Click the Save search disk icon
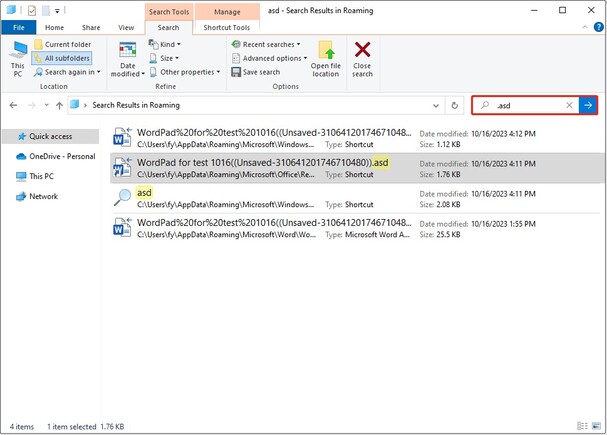This screenshot has width=607, height=435. click(x=236, y=72)
